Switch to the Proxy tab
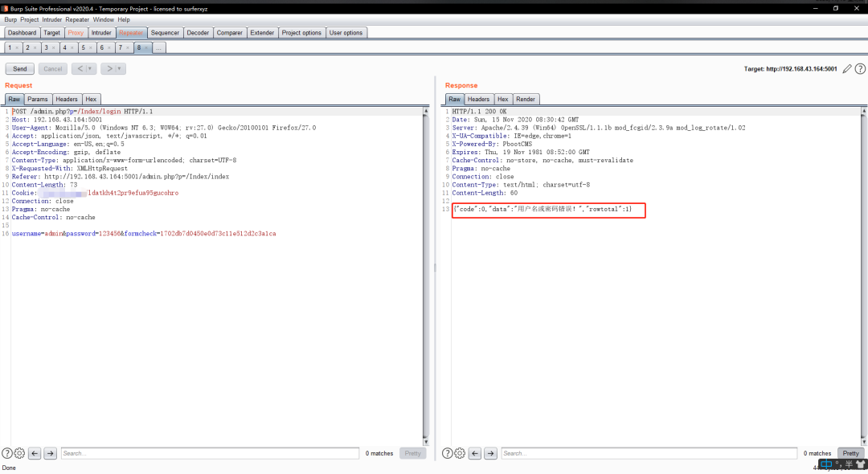The width and height of the screenshot is (868, 474). click(x=76, y=33)
